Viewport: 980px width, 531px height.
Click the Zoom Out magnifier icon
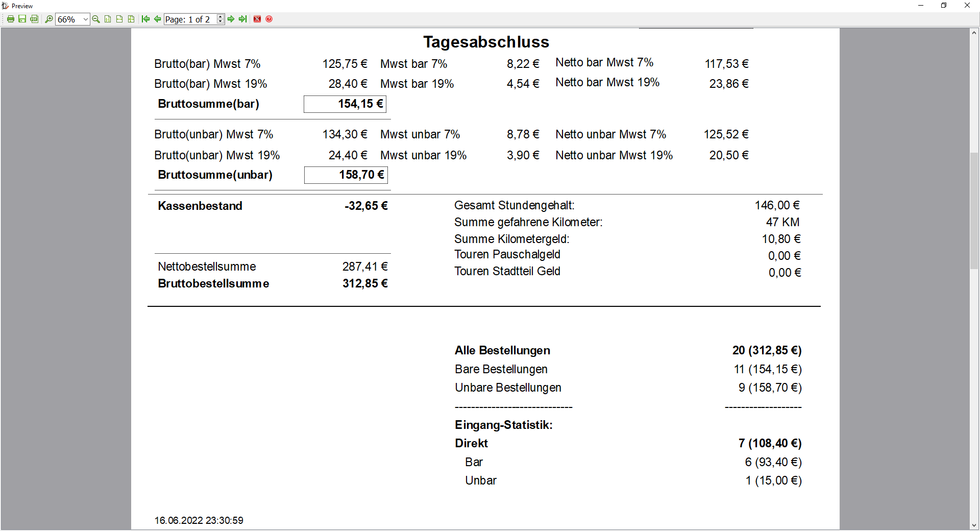pos(95,19)
